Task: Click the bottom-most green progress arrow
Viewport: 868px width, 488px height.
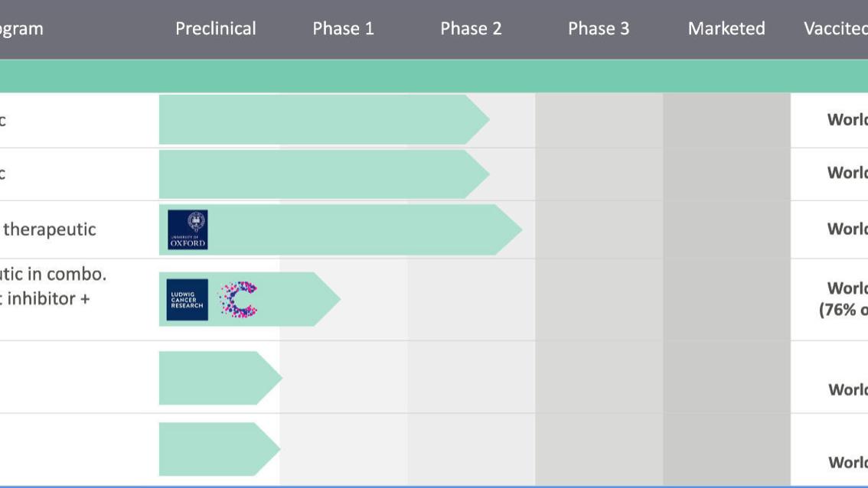Action: 218,449
